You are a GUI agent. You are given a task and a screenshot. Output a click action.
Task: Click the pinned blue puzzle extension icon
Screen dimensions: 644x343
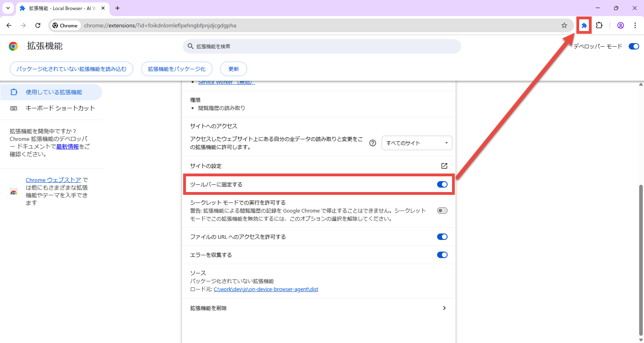584,25
